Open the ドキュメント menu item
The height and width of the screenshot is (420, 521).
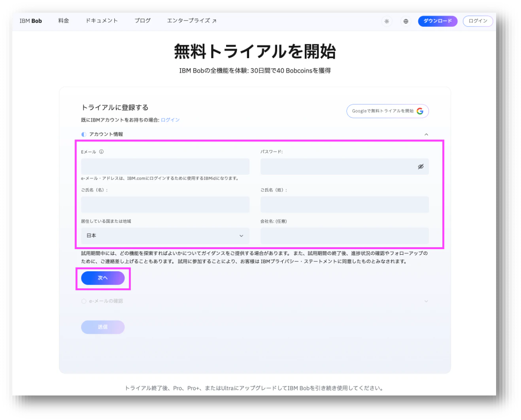point(102,21)
